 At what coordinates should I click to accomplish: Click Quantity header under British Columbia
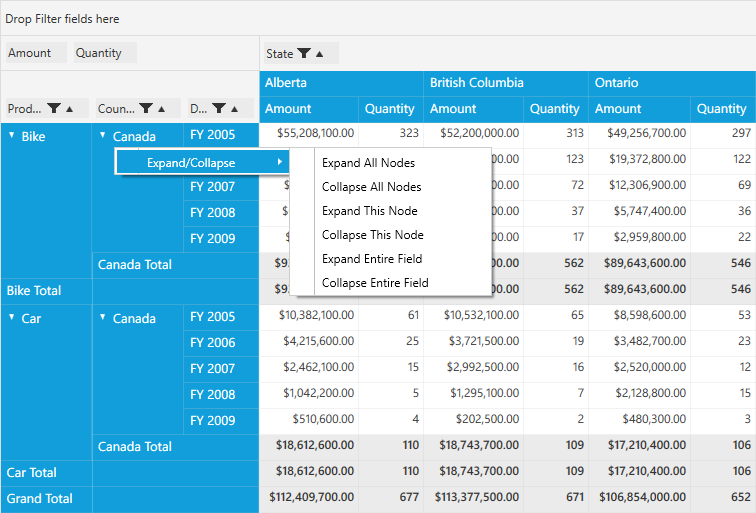pos(555,109)
